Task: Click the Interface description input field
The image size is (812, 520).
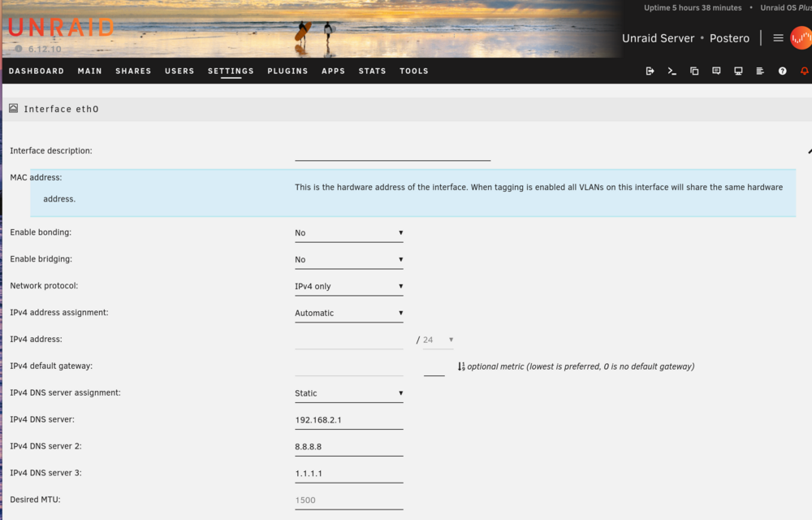Action: pos(392,153)
